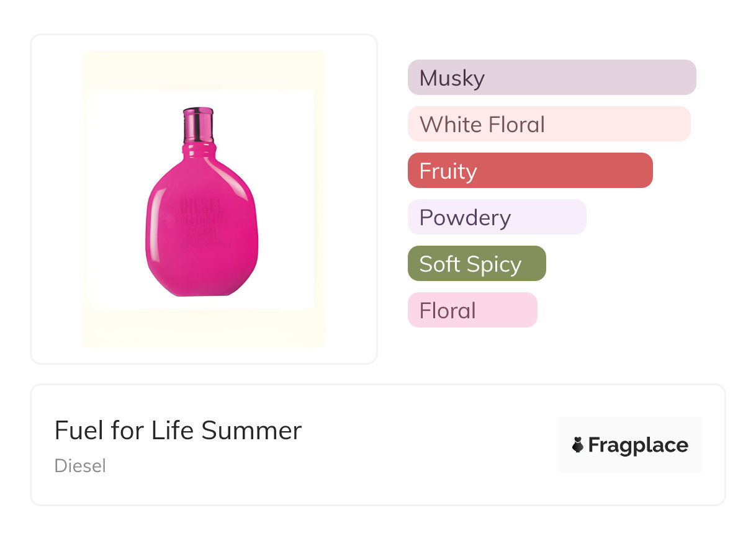
Task: Pick the Powdery accord bar
Action: coord(497,217)
